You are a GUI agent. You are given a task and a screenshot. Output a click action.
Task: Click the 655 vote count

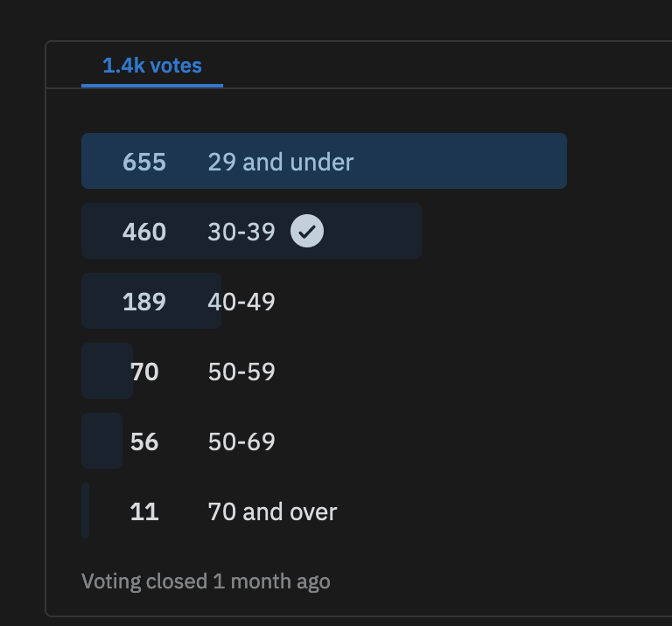point(144,162)
